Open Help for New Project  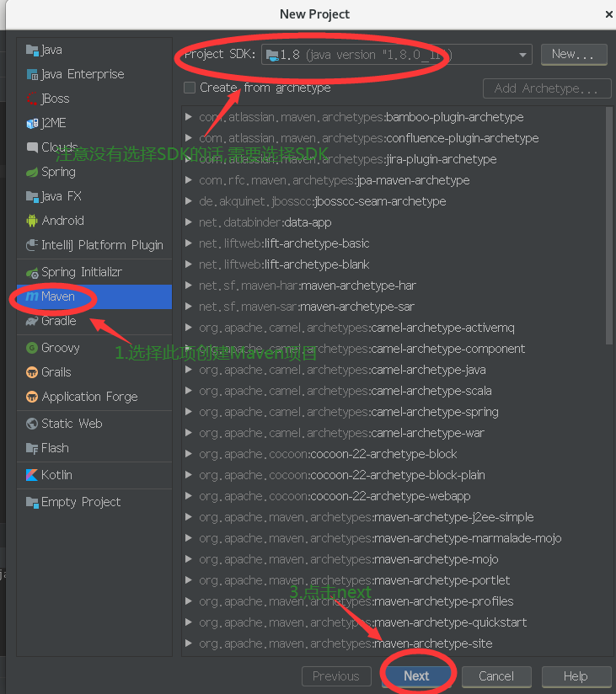[576, 676]
